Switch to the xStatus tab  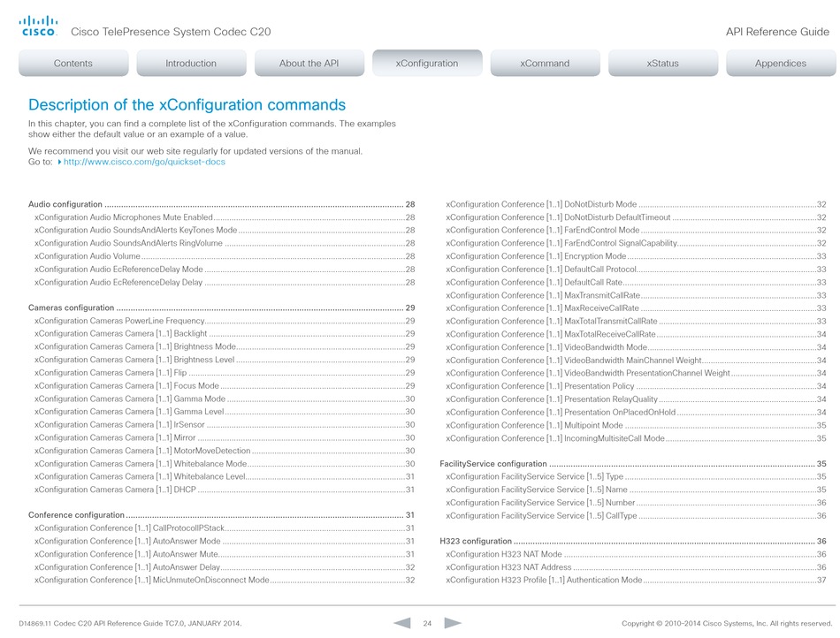662,63
